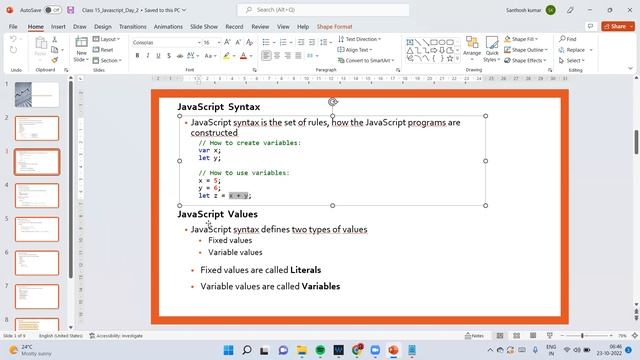640x360 pixels.
Task: Select the Format Painter brush
Action: click(x=54, y=60)
